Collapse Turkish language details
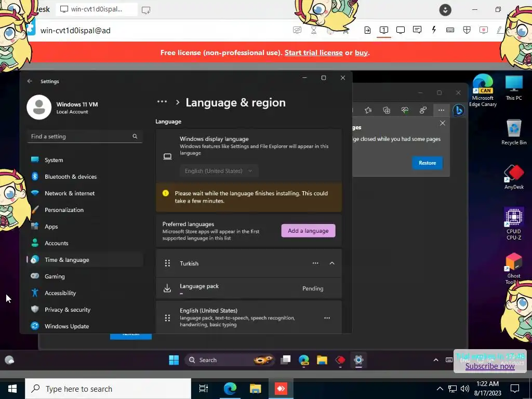This screenshot has height=399, width=532. (332, 263)
